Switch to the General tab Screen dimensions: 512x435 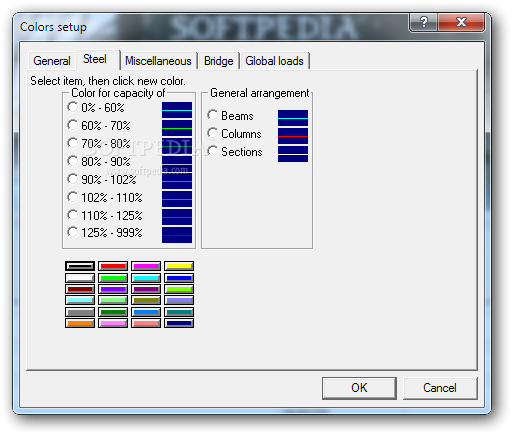click(x=52, y=61)
